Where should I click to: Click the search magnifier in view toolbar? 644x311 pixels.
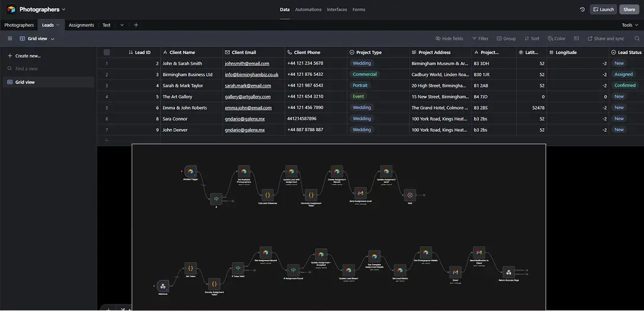637,39
